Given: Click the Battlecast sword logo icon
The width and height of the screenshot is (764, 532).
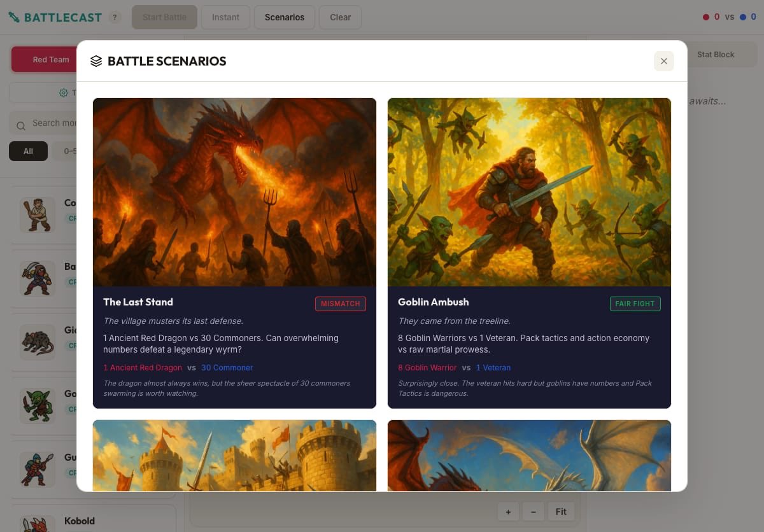Looking at the screenshot, I should [14, 17].
